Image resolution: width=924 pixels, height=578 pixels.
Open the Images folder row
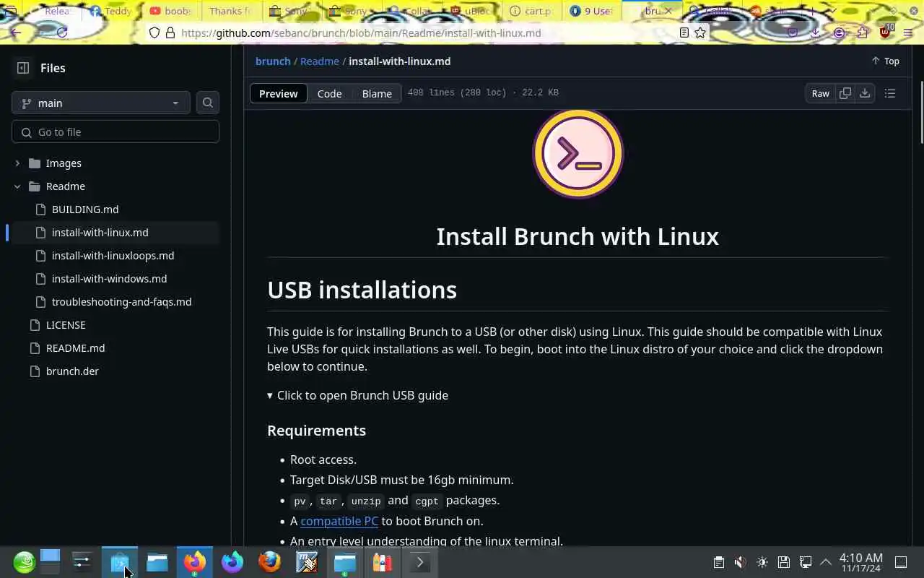pos(115,163)
